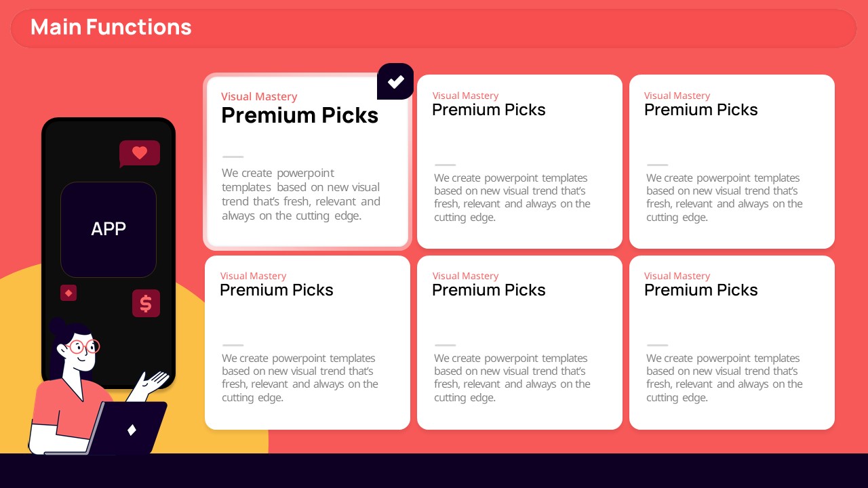Click Visual Mastery label in highlighted card
This screenshot has width=868, height=488.
point(259,96)
